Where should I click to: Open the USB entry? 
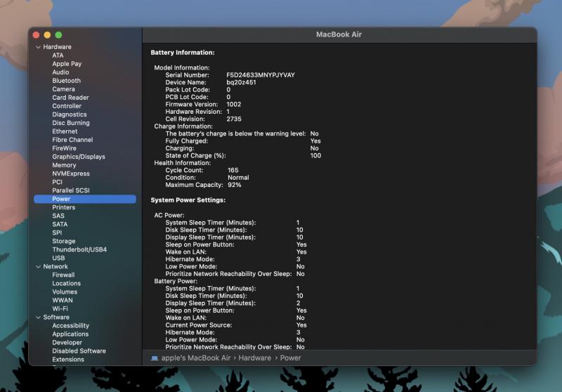pyautogui.click(x=58, y=258)
